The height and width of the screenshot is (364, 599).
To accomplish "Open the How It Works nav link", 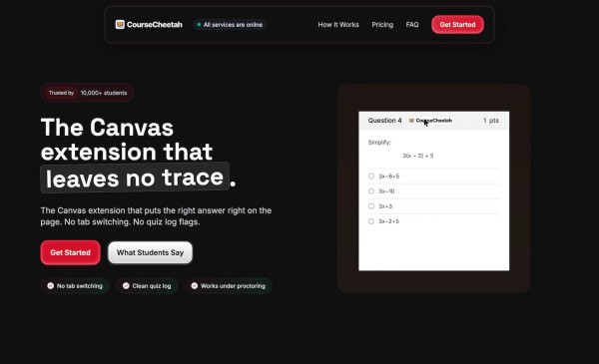I will pos(338,24).
